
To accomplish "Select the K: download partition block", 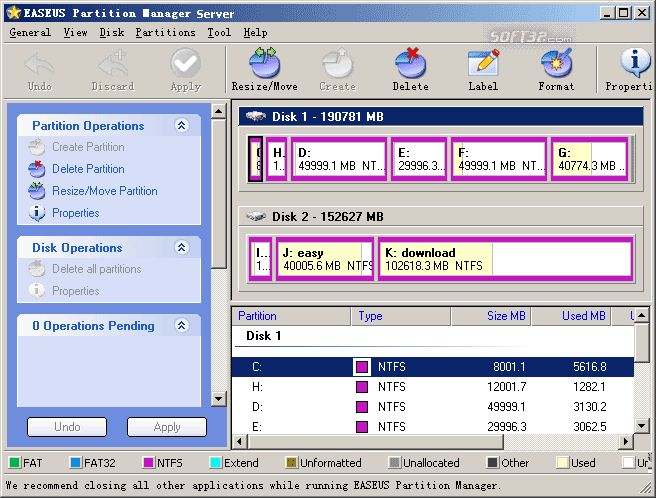I will (505, 259).
